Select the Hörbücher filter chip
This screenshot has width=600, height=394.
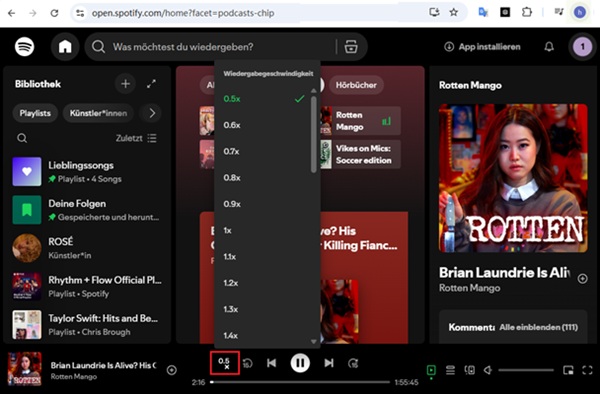click(356, 85)
